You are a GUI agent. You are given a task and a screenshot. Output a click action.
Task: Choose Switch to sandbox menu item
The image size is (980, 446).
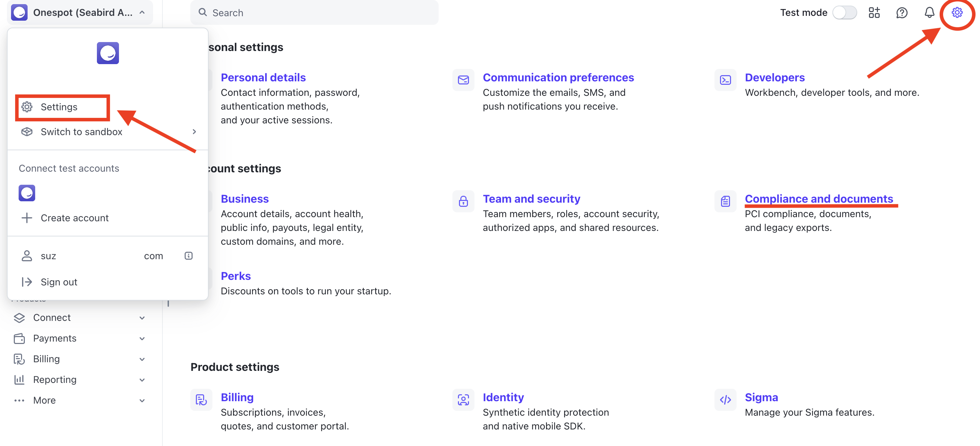(x=108, y=132)
